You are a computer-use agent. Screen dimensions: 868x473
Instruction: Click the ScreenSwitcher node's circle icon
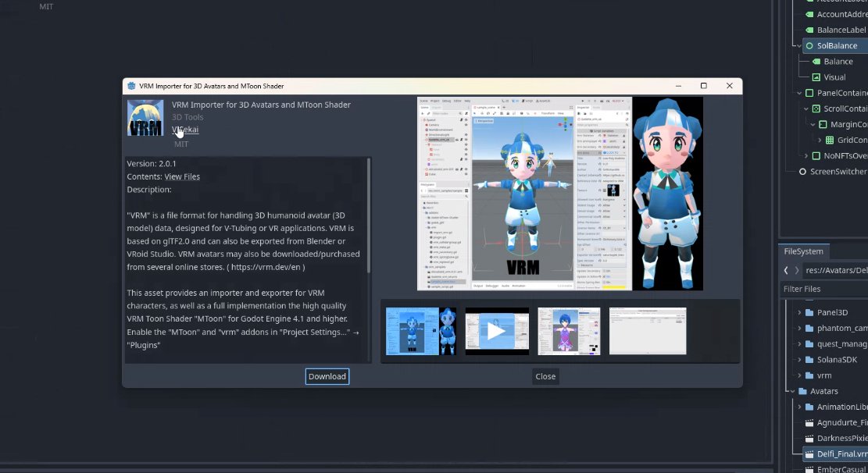(802, 172)
